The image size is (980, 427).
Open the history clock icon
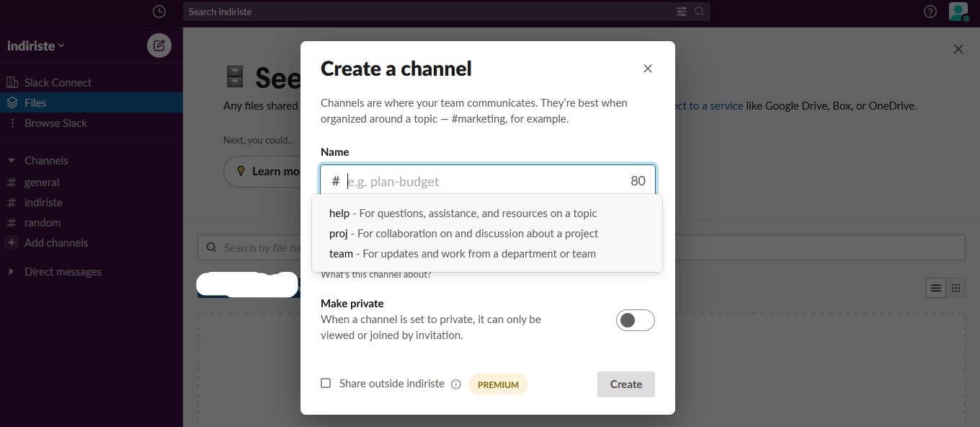[159, 12]
